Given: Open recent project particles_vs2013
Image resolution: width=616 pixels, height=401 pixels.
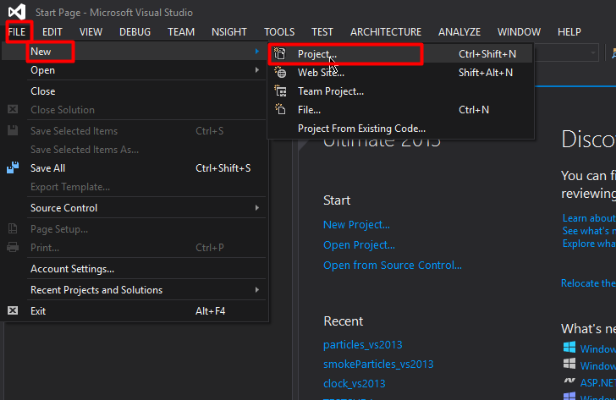Looking at the screenshot, I should pos(363,345).
